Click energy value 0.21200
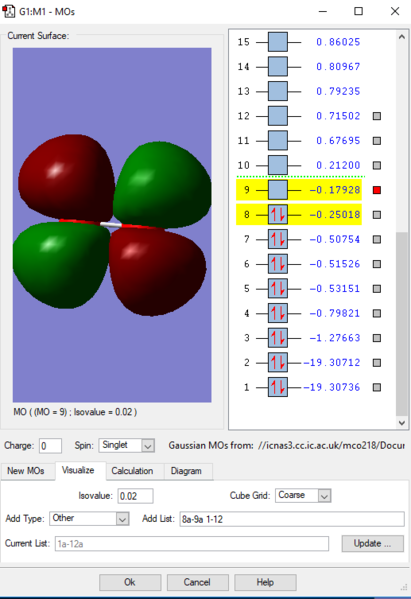411x599 pixels. tap(338, 165)
